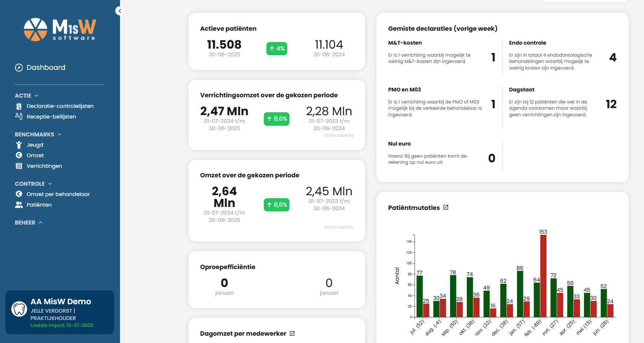The width and height of the screenshot is (644, 343).
Task: Open Dashboard from the sidebar
Action: pos(46,68)
